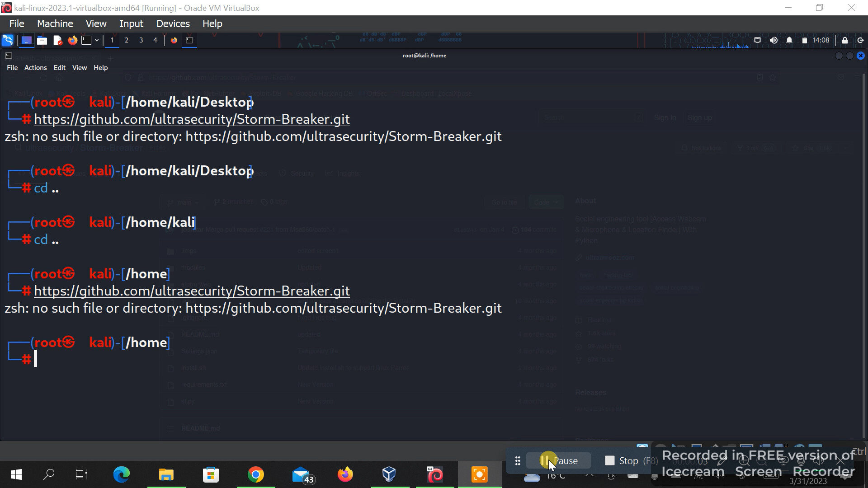Switch to workspace 3
This screenshot has height=488, width=868.
pyautogui.click(x=141, y=40)
